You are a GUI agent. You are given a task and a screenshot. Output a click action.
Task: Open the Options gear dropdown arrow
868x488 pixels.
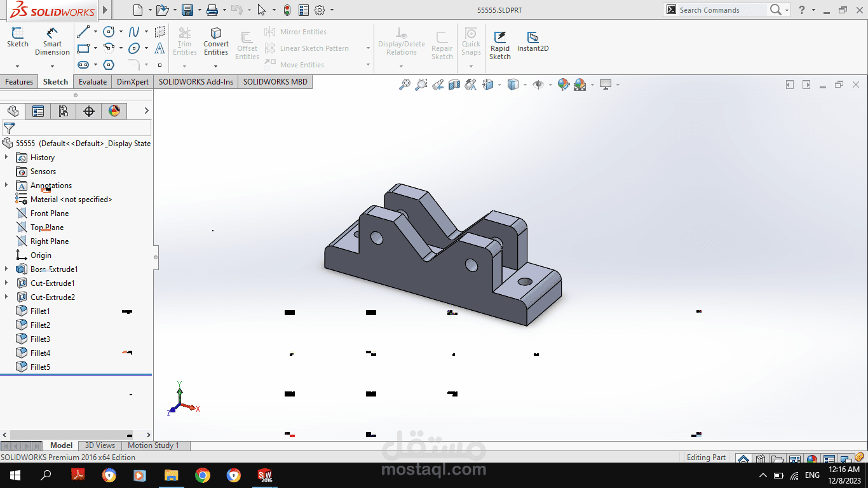pyautogui.click(x=332, y=10)
